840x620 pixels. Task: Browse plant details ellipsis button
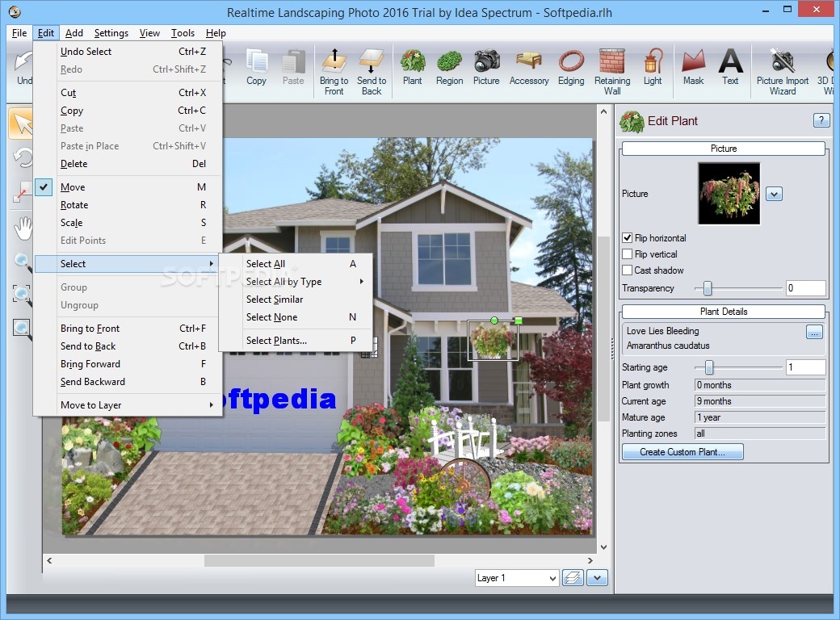(814, 332)
